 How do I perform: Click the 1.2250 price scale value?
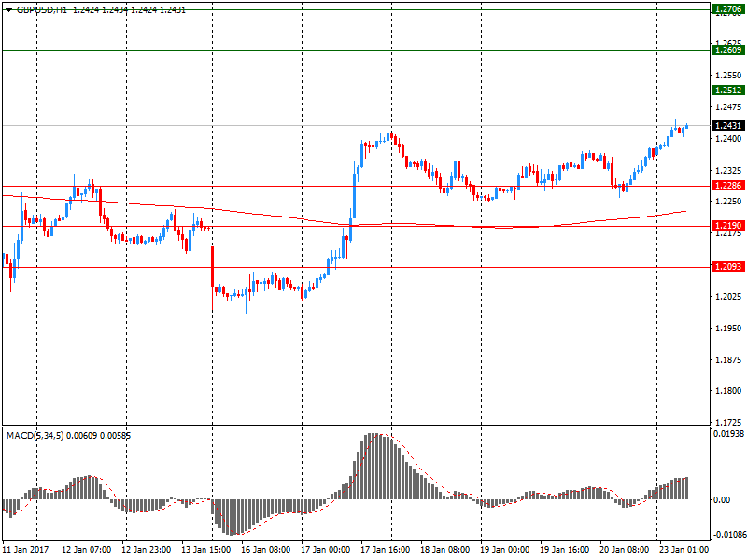point(728,202)
